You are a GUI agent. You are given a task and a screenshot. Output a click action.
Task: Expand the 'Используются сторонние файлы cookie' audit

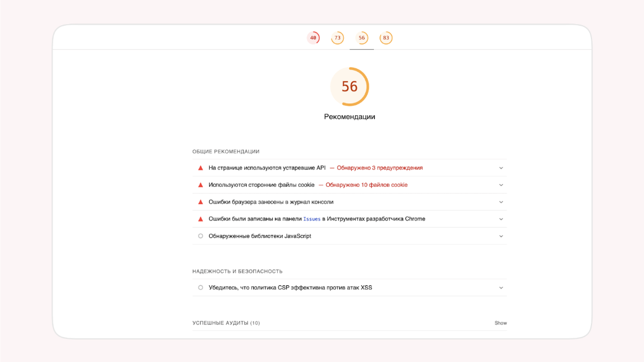(501, 185)
